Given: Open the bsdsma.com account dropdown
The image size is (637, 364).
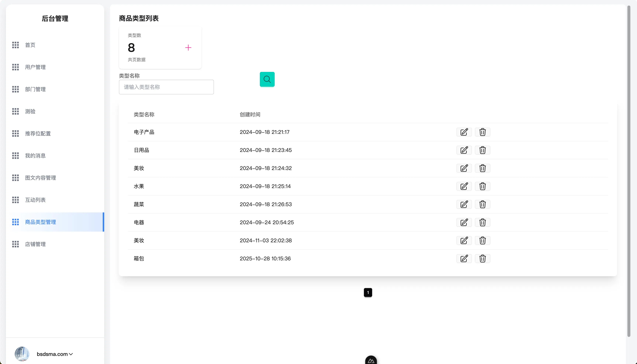Looking at the screenshot, I should 55,354.
